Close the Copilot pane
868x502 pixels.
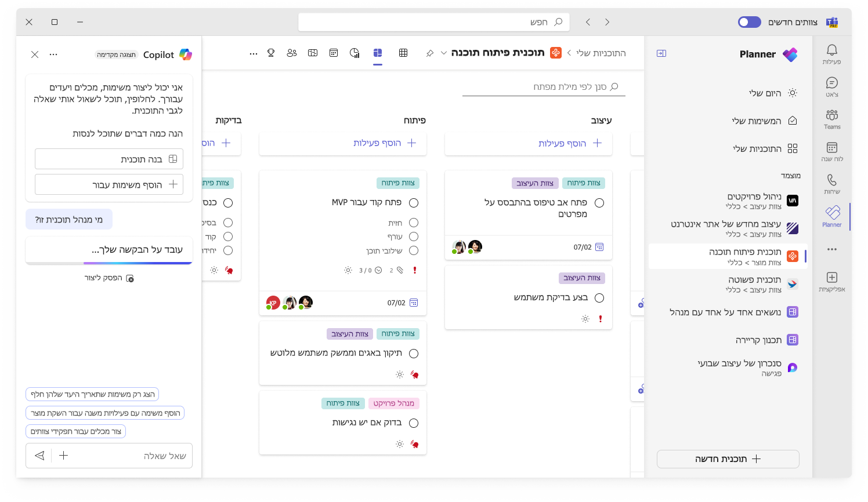(35, 54)
